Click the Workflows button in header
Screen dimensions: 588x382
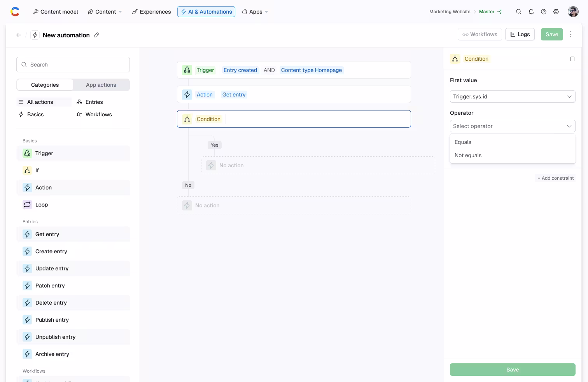coord(480,34)
